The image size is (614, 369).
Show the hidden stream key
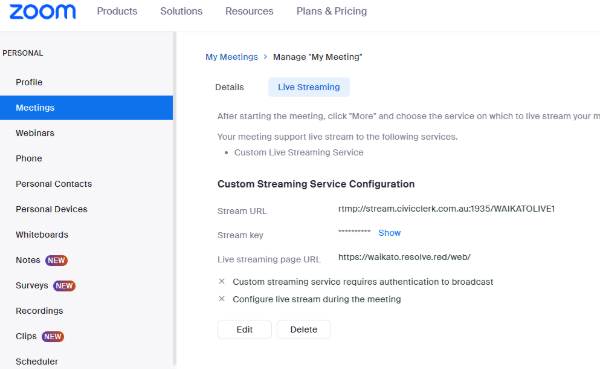pyautogui.click(x=389, y=233)
